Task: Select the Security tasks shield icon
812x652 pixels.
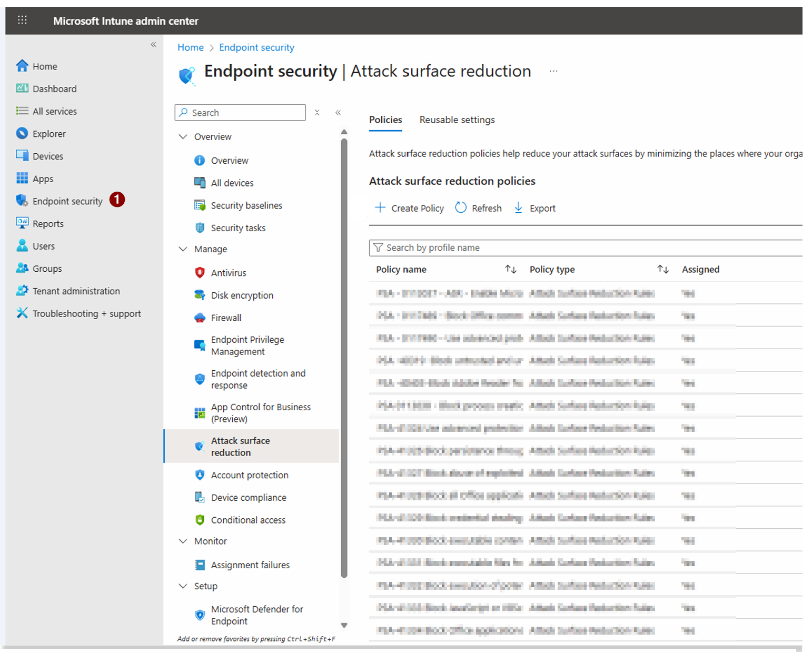Action: pyautogui.click(x=200, y=228)
